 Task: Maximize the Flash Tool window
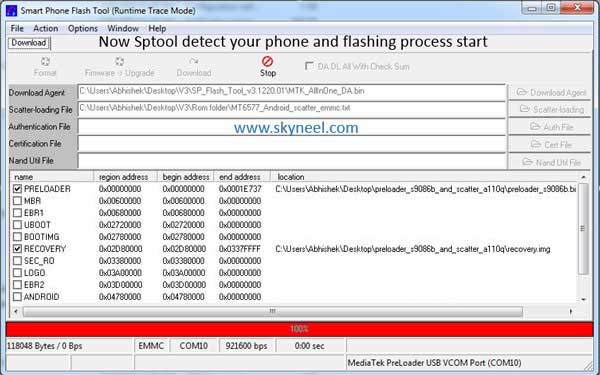[551, 8]
